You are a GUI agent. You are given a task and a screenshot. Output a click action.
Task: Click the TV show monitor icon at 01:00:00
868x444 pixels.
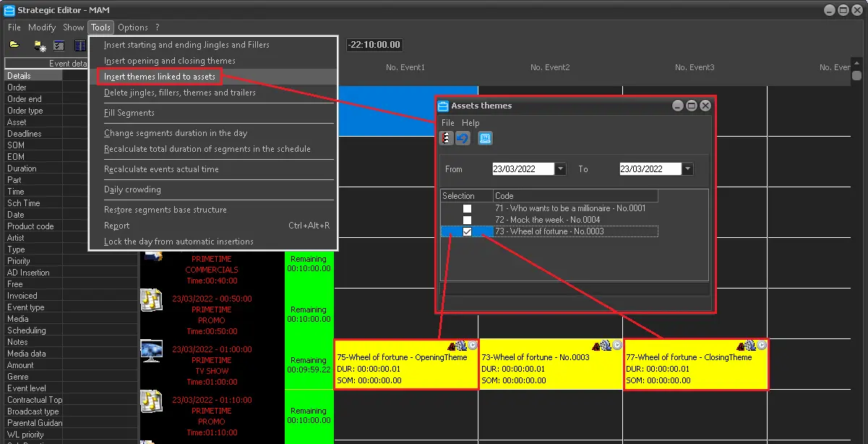(152, 351)
